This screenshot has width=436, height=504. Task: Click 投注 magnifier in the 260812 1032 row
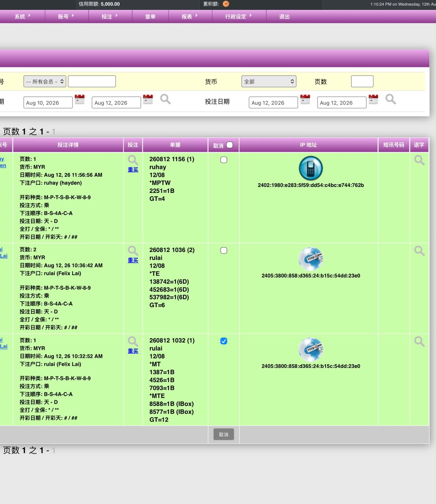pos(133,341)
